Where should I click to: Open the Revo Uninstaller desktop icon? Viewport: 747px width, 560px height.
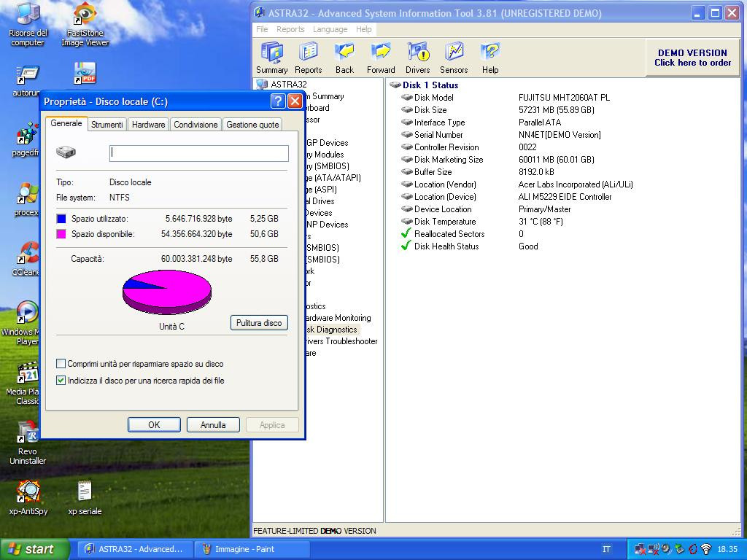(28, 442)
